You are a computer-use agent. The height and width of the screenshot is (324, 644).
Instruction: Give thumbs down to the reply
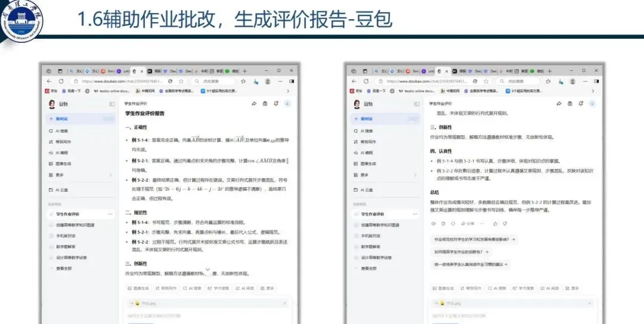(505, 223)
